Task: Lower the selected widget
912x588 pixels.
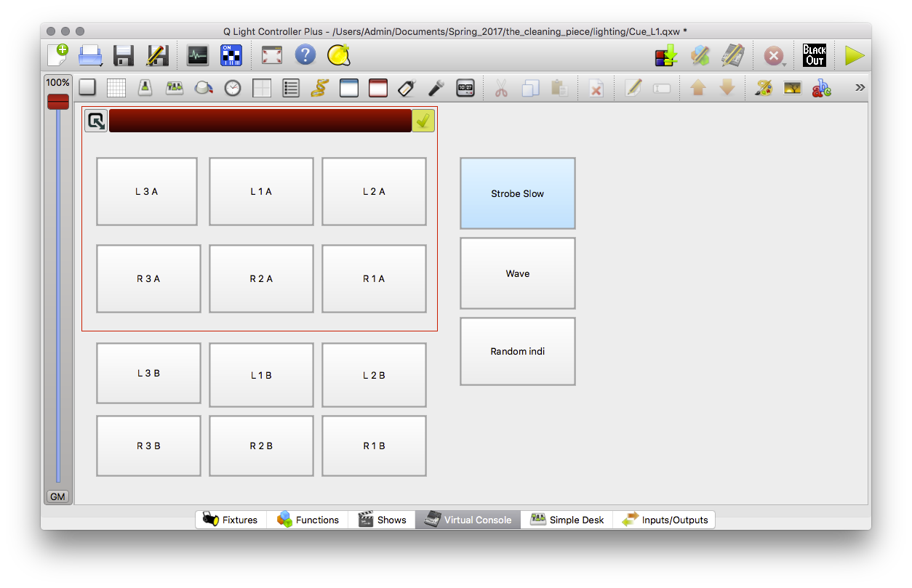Action: pyautogui.click(x=727, y=88)
